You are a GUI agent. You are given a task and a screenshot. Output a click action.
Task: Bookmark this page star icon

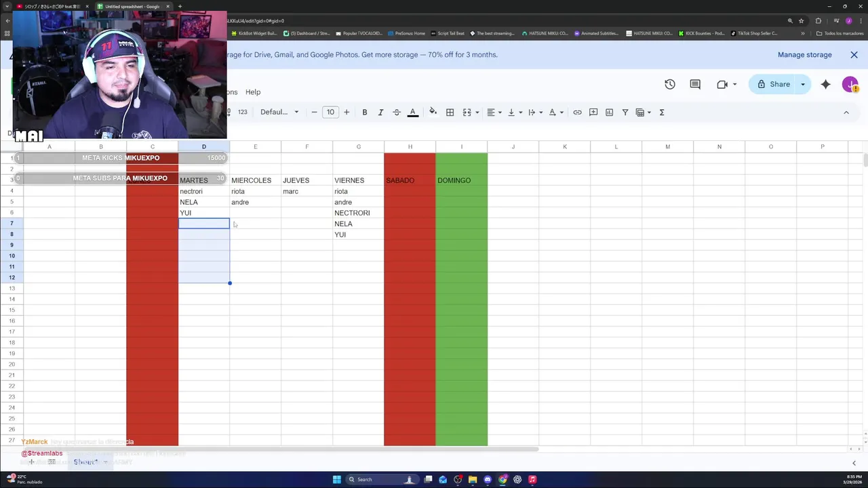(801, 21)
